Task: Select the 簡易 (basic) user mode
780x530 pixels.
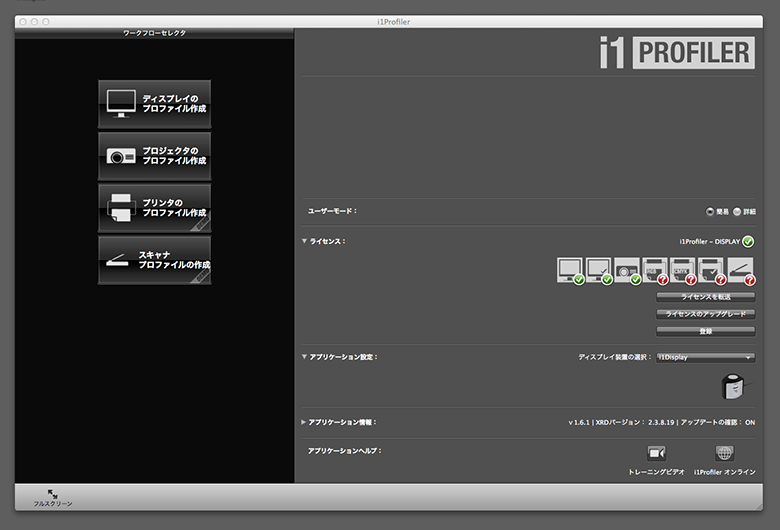Action: 710,212
